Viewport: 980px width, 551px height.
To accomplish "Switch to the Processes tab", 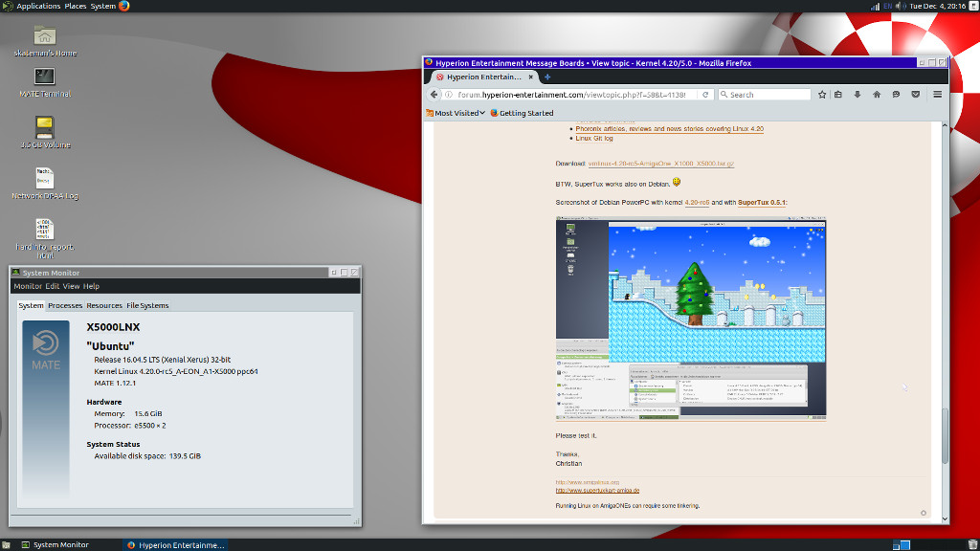I will pos(65,305).
